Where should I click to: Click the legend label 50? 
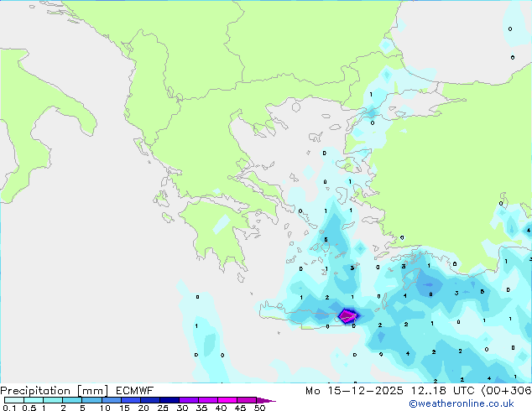point(259,408)
